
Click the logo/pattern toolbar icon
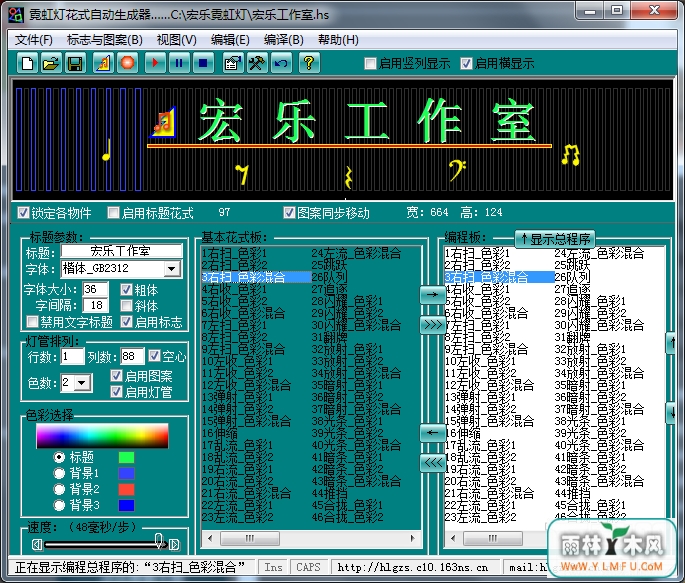(x=104, y=63)
